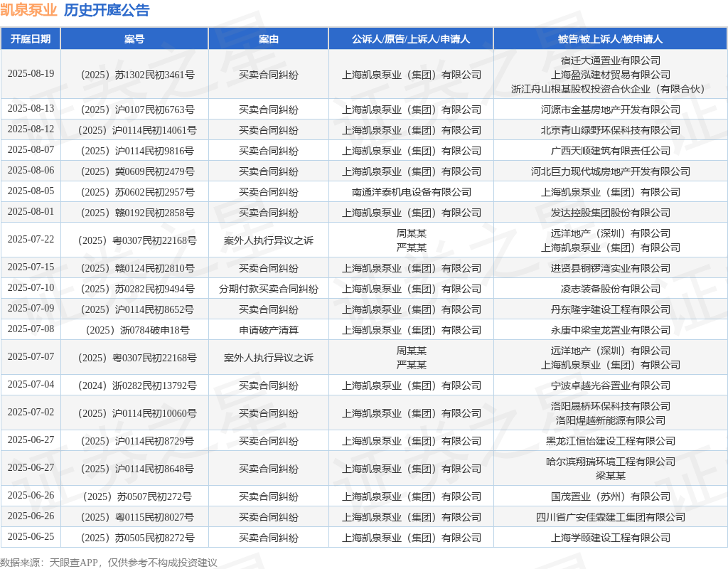Click defendant 广西天顺建筑有限责任公司
This screenshot has height=569, width=728.
tap(610, 151)
